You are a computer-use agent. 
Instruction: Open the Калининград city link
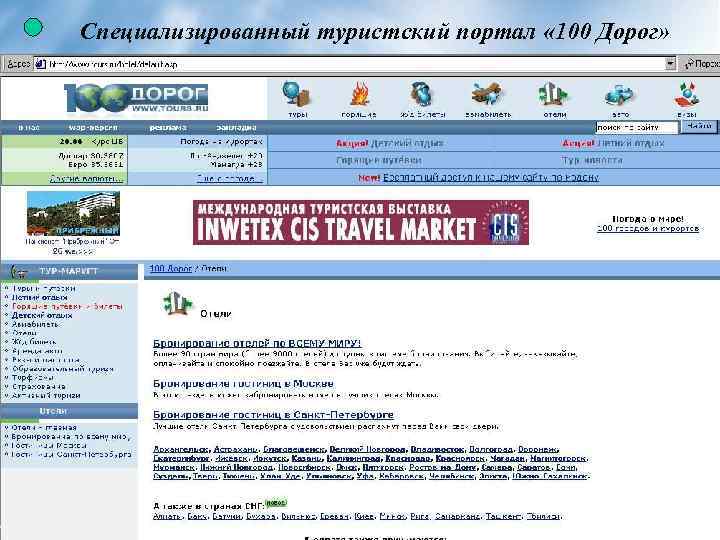click(354, 458)
